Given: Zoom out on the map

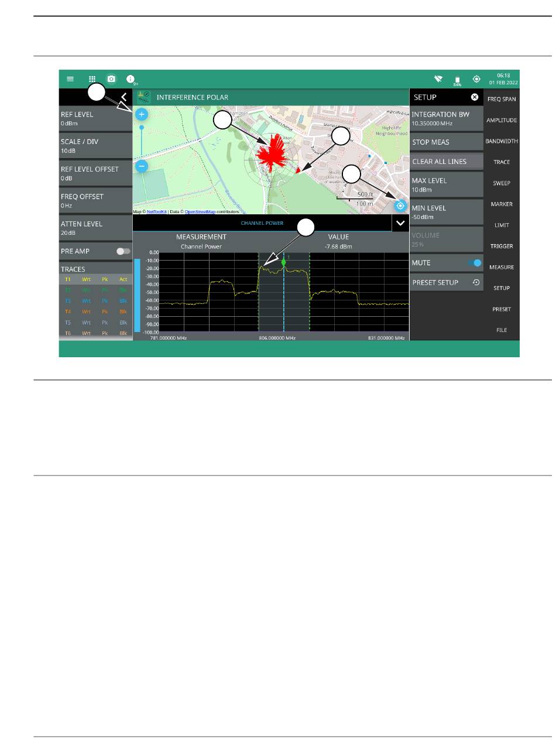Looking at the screenshot, I should pos(141,166).
